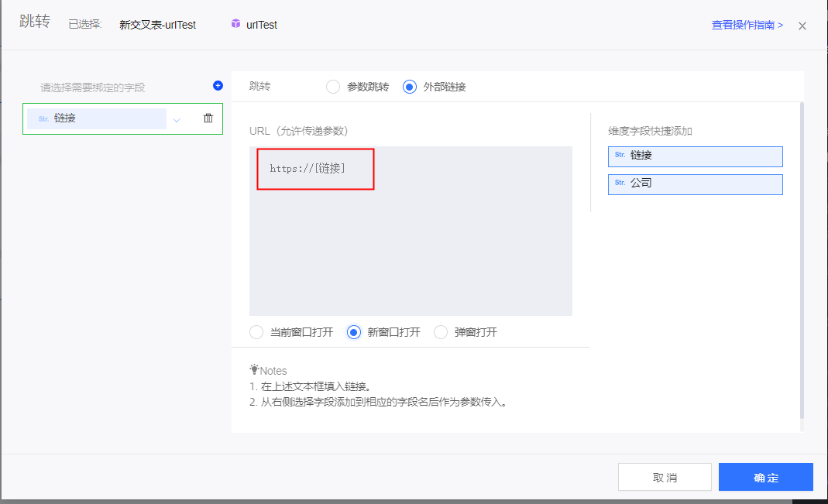The image size is (828, 504).
Task: Select the 参数跳转 radio option
Action: (x=333, y=87)
